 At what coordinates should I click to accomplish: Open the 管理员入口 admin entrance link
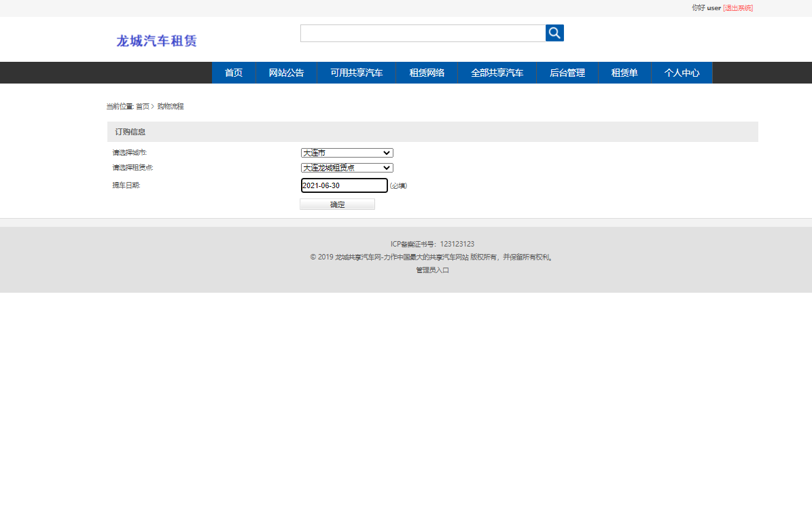(431, 270)
